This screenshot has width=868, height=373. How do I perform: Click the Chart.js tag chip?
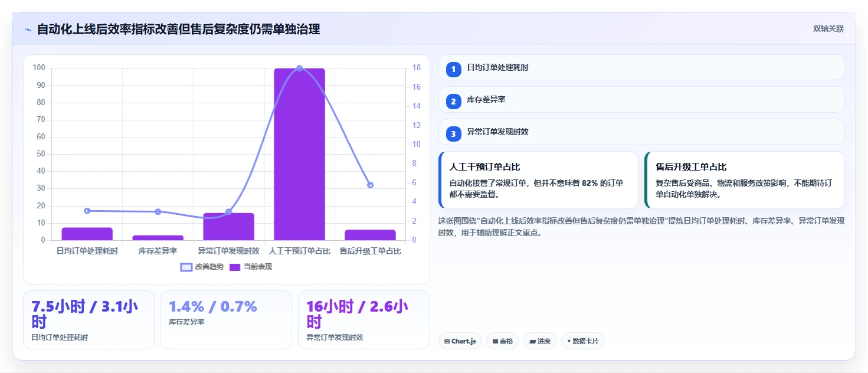click(x=460, y=341)
